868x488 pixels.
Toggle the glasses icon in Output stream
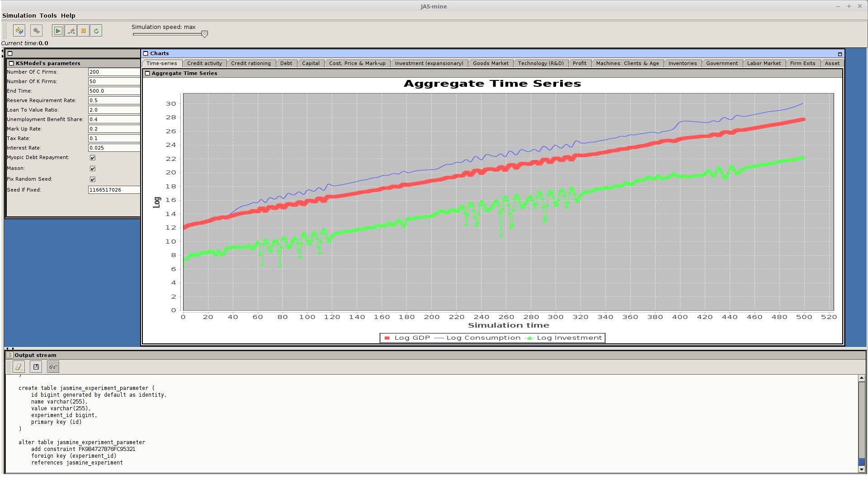point(53,367)
